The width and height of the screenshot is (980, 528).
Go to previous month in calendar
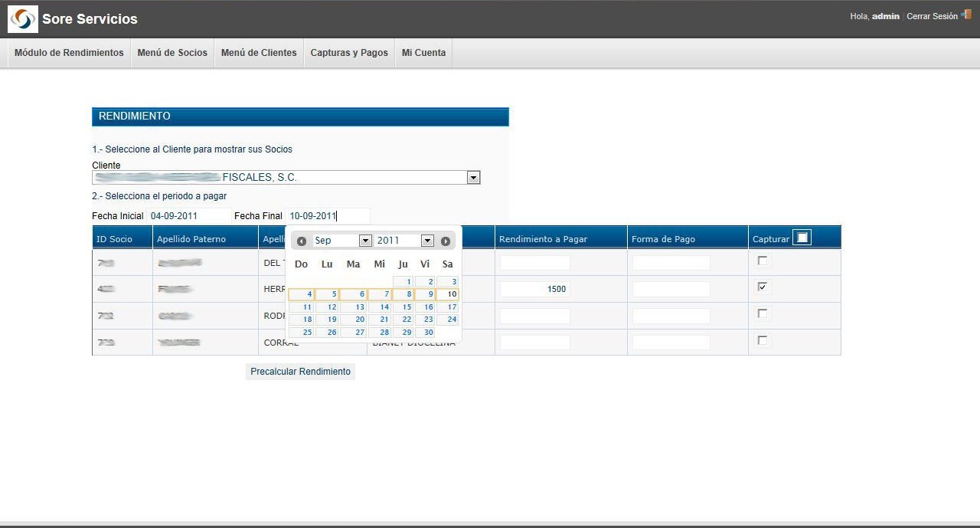(302, 241)
